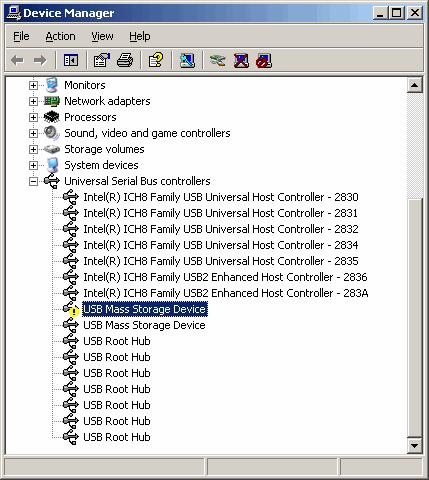
Task: Click the Uninstall device toolbar icon
Action: point(241,60)
